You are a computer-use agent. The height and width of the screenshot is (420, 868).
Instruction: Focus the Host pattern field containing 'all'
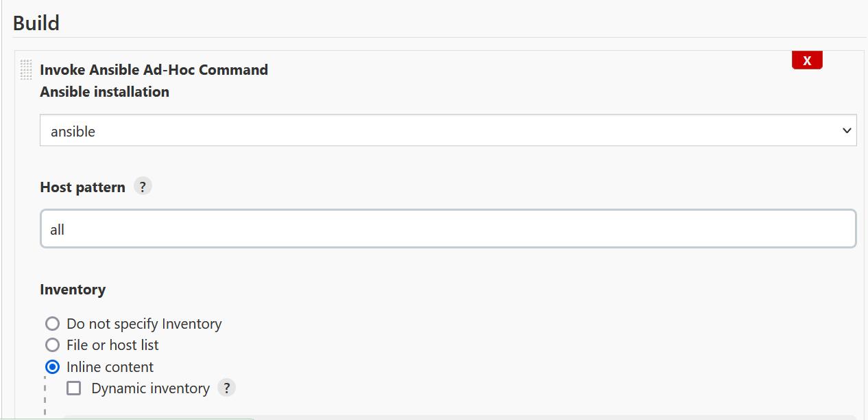pyautogui.click(x=448, y=229)
